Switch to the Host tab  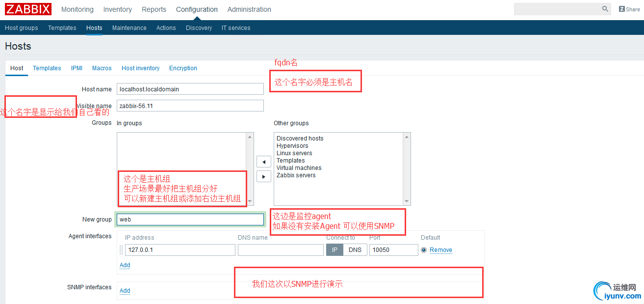coord(17,68)
